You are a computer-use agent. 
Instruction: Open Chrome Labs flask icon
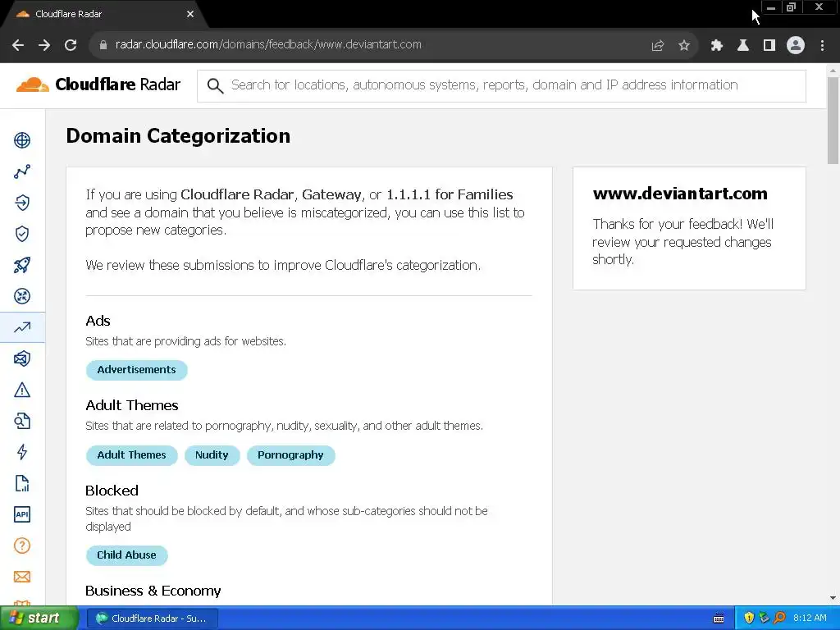click(x=743, y=46)
